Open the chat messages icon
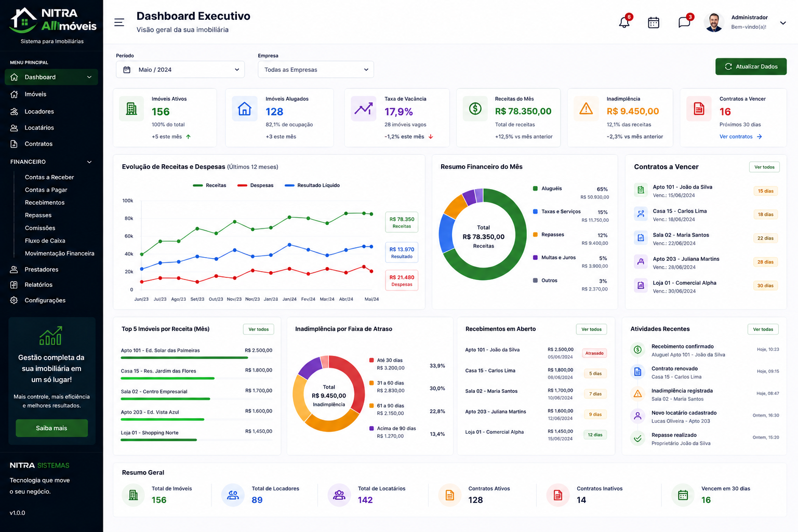Viewport: 798px width, 532px height. tap(684, 22)
